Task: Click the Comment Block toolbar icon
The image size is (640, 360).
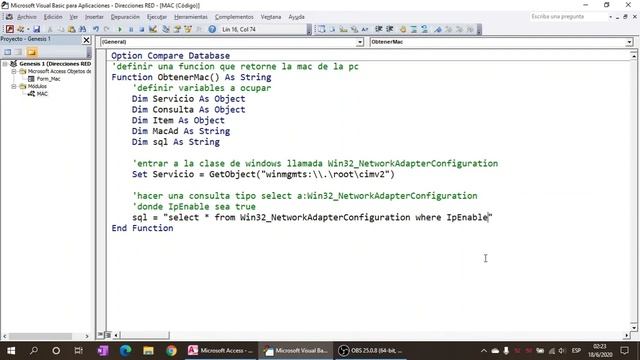Action: coord(414,29)
